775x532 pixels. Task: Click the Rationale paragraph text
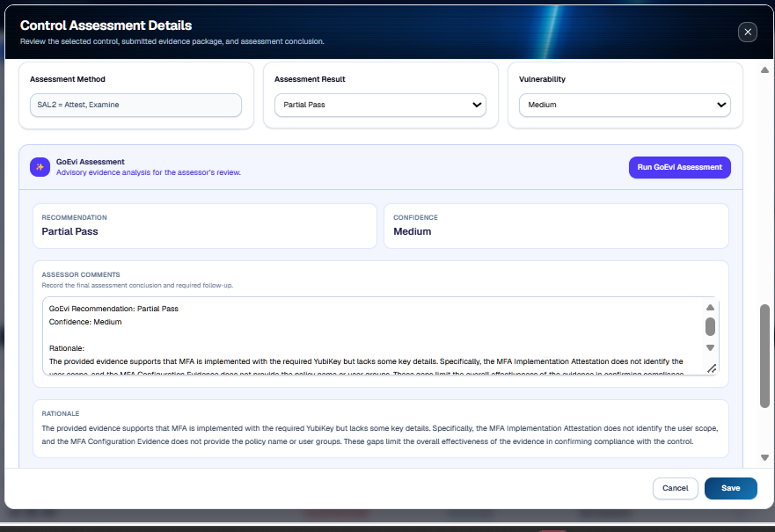(380, 434)
